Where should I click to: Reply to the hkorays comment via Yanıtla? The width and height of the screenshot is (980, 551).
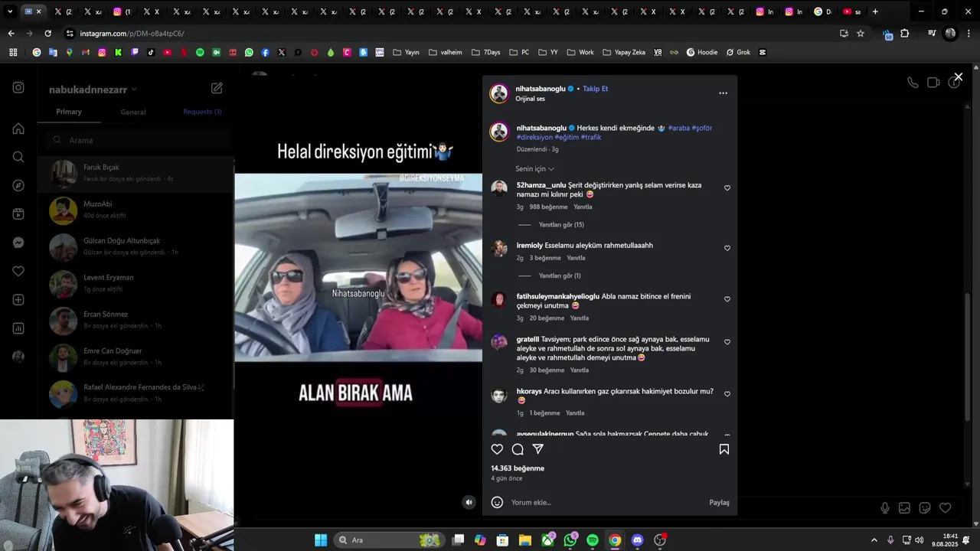575,413
